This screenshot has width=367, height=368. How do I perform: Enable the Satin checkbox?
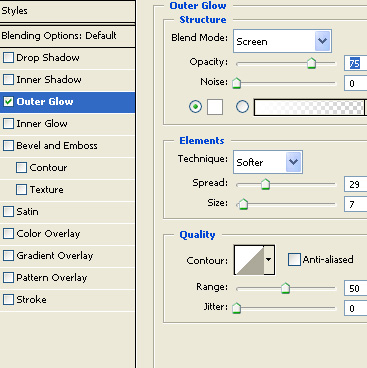[x=8, y=212]
